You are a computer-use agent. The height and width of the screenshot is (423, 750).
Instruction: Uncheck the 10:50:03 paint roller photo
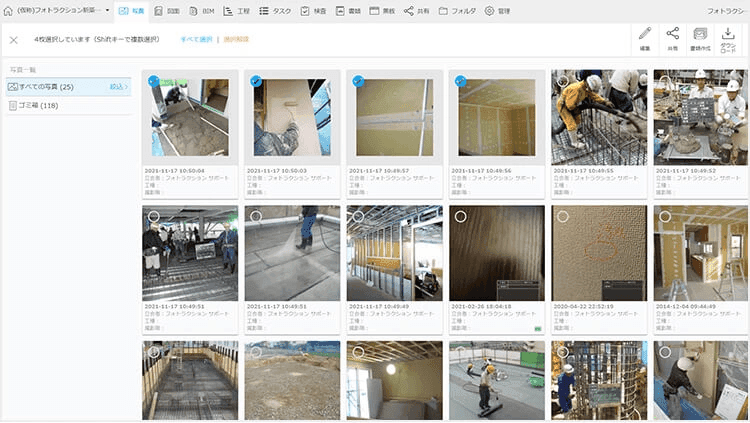(x=256, y=81)
